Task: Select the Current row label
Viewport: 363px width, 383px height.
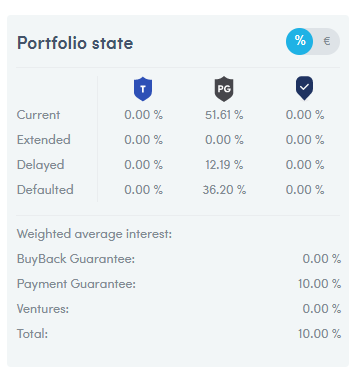Action: point(38,115)
